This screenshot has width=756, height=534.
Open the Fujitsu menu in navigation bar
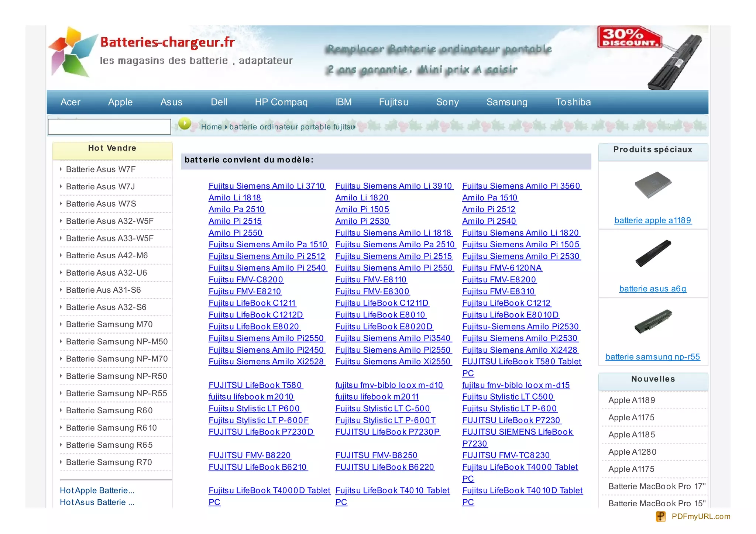click(394, 102)
